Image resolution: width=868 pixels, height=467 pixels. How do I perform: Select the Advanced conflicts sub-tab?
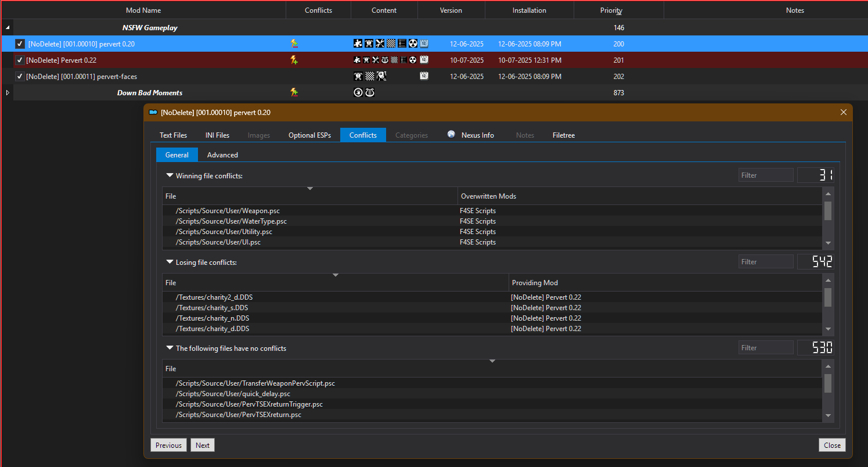(x=222, y=155)
